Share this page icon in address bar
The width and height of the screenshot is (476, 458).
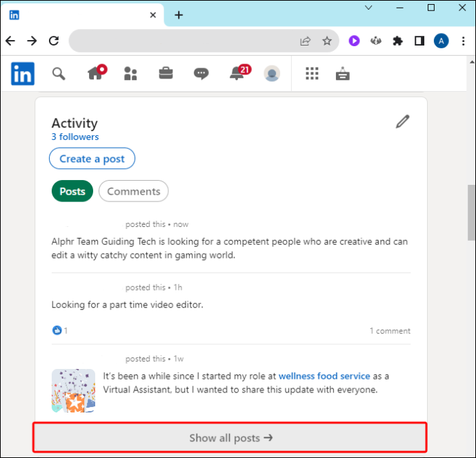pyautogui.click(x=305, y=41)
